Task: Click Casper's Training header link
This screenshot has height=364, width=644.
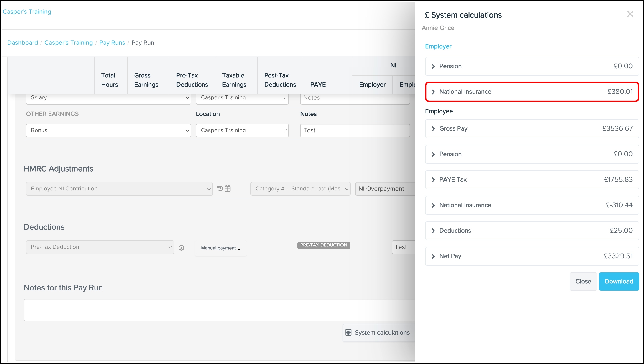Action: tap(27, 11)
